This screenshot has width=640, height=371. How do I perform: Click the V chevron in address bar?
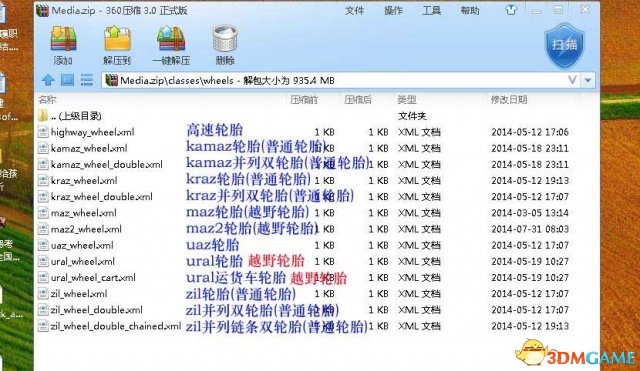click(x=572, y=80)
